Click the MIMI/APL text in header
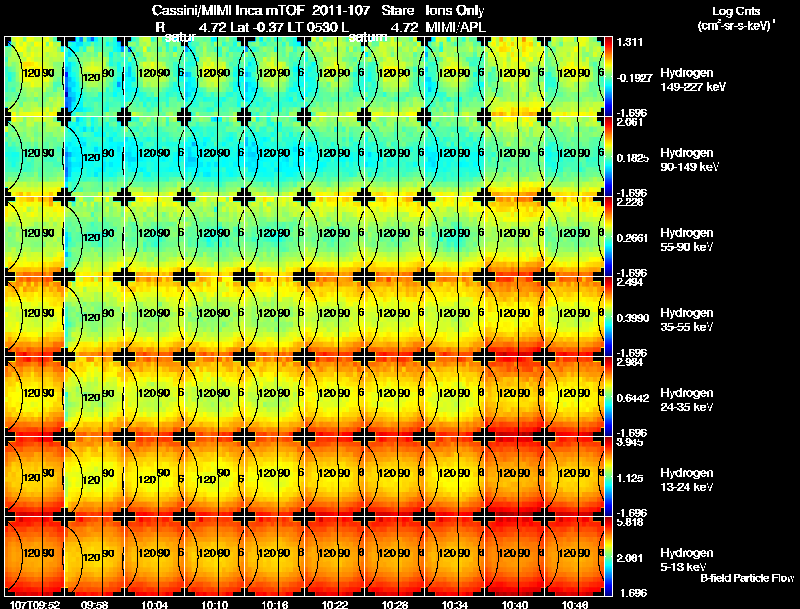This screenshot has height=609, width=800. click(456, 27)
